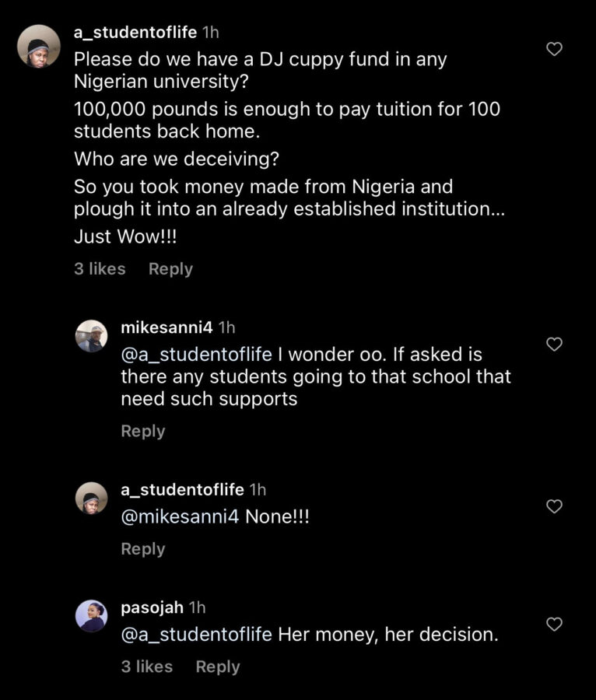Open a_studentoflife's avatar on top comment
The image size is (596, 700).
pos(39,46)
